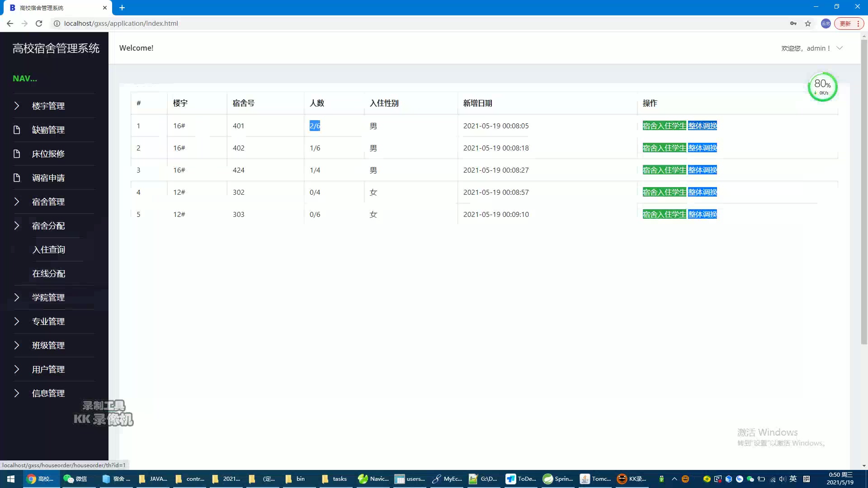Switch input language via the 英 indicator
Screen dimensions: 868x488
[793, 479]
